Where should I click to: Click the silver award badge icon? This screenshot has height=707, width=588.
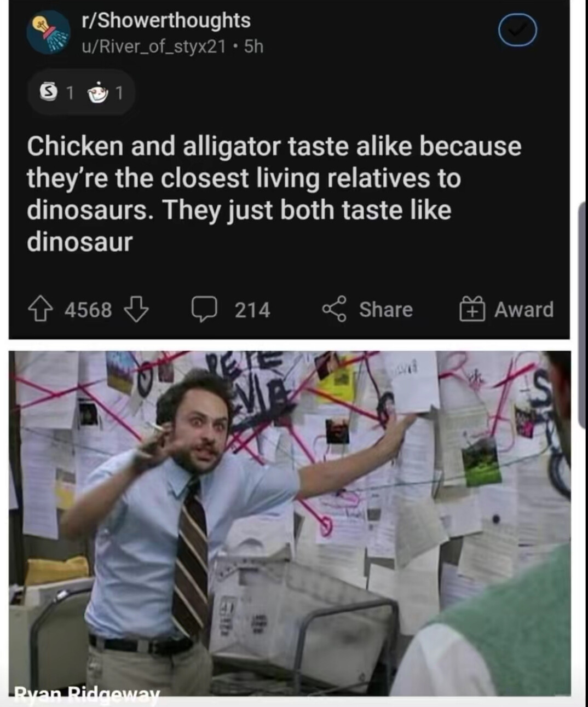49,92
